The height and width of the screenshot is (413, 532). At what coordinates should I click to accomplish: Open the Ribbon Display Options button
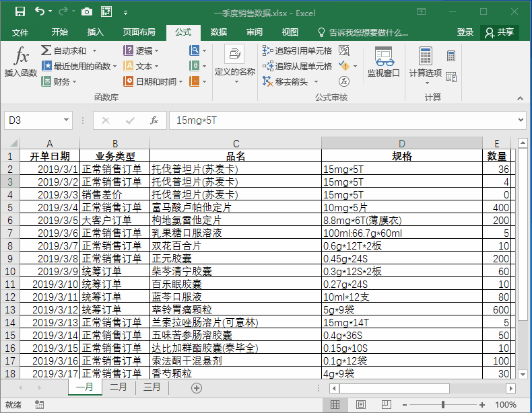(421, 12)
